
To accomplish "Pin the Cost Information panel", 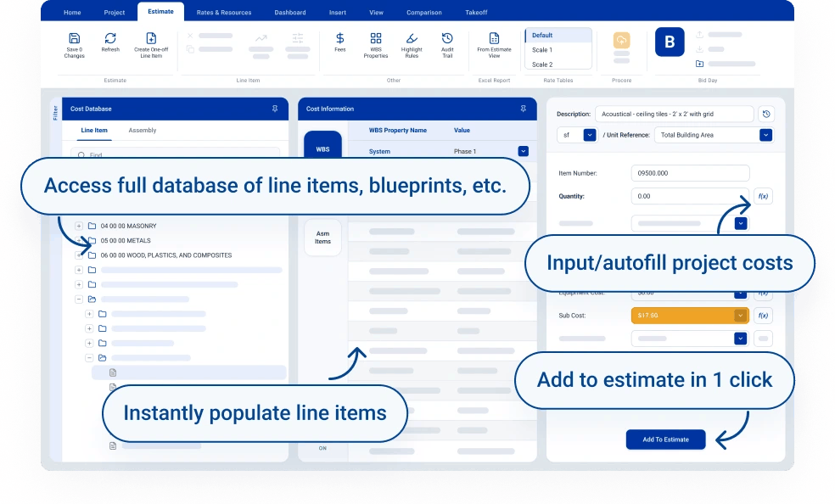I will tap(524, 109).
